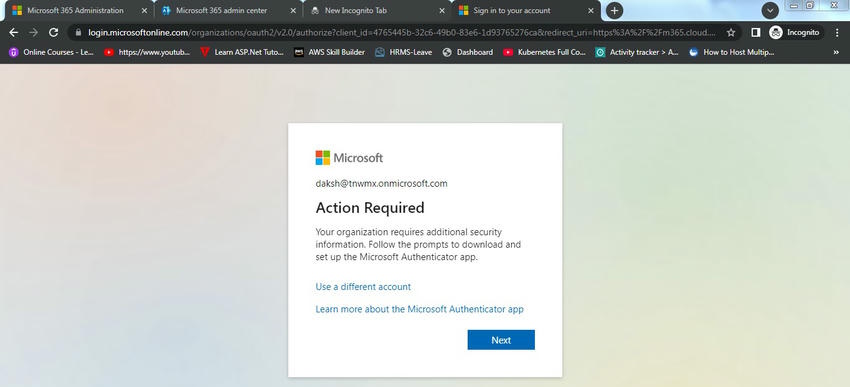
Task: Open Chrome's three-dot menu
Action: click(x=837, y=33)
